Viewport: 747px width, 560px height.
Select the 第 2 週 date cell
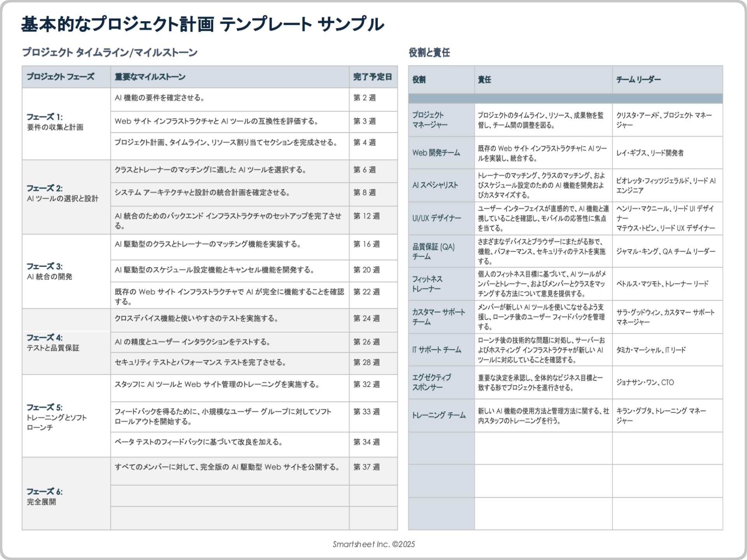coord(373,100)
